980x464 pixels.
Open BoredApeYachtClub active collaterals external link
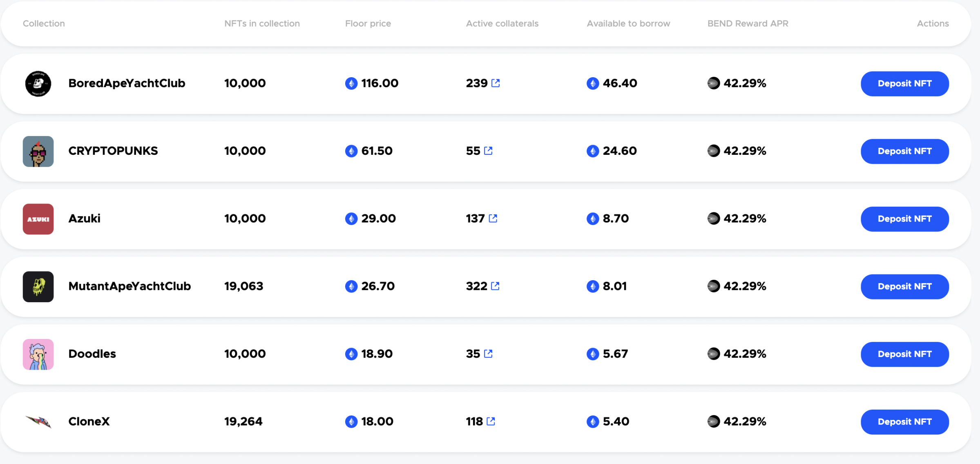(496, 83)
